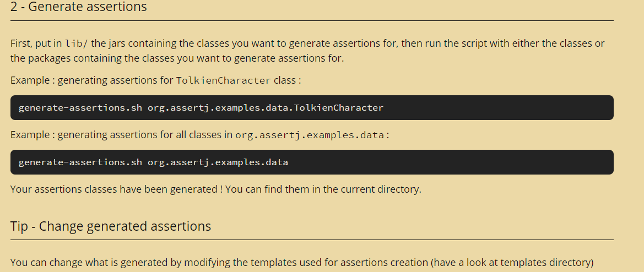Click the line under 'Tip - Change generated assertions'

(312, 240)
